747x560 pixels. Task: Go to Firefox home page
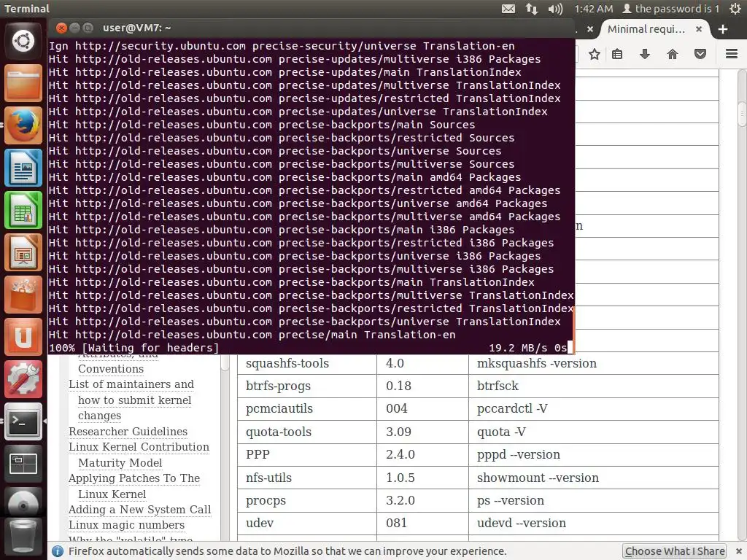coord(672,54)
